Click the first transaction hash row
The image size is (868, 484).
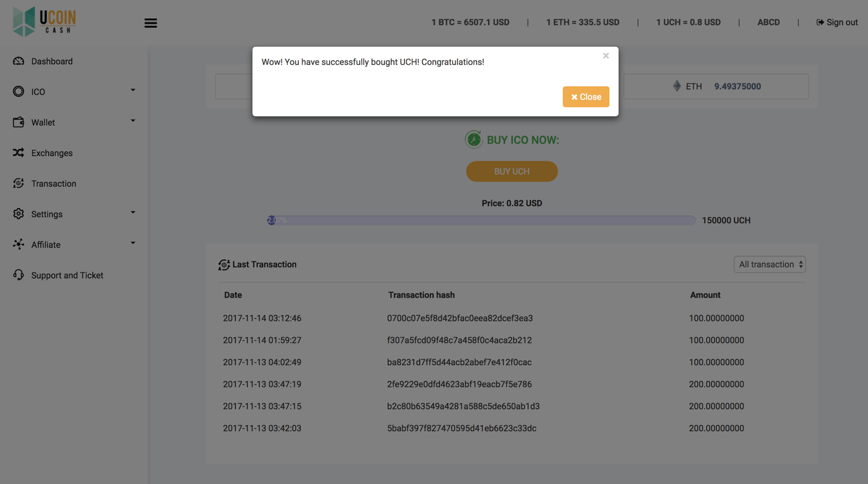click(459, 318)
